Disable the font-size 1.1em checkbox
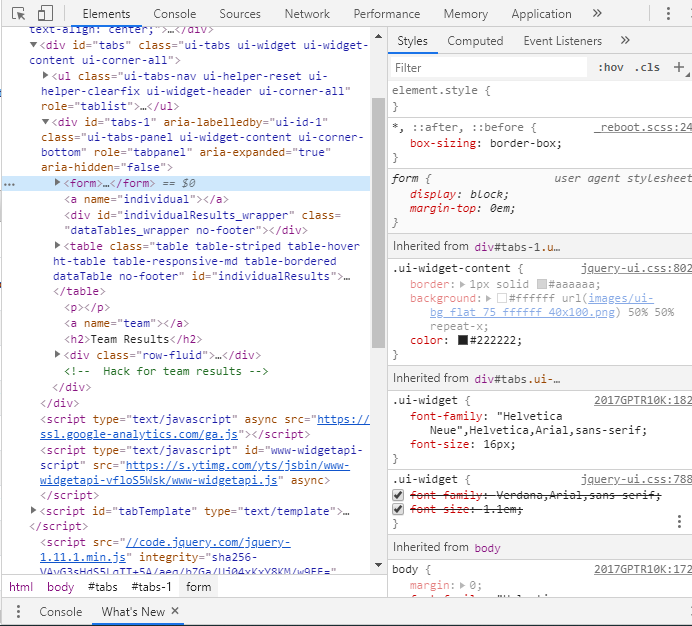The height and width of the screenshot is (626, 692). 398,509
